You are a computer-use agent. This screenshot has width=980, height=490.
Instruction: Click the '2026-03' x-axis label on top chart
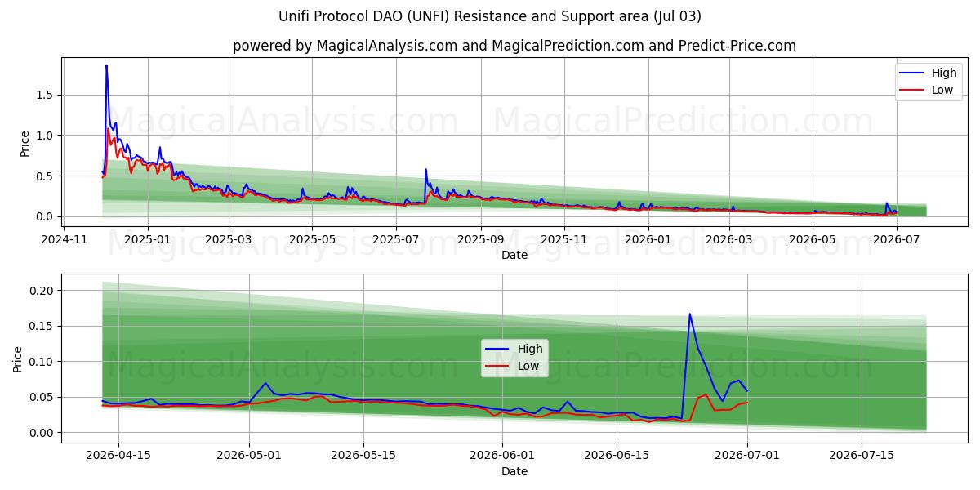click(x=728, y=239)
